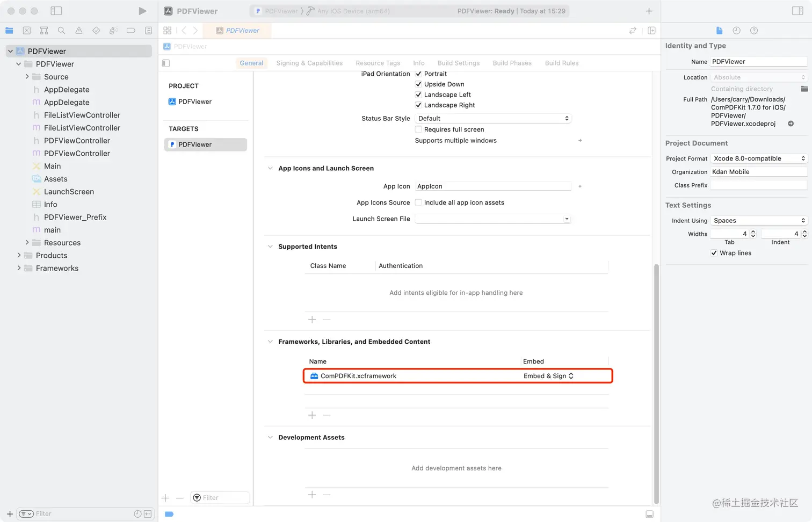Open the Build Phases tab
The height and width of the screenshot is (522, 812).
tap(512, 63)
